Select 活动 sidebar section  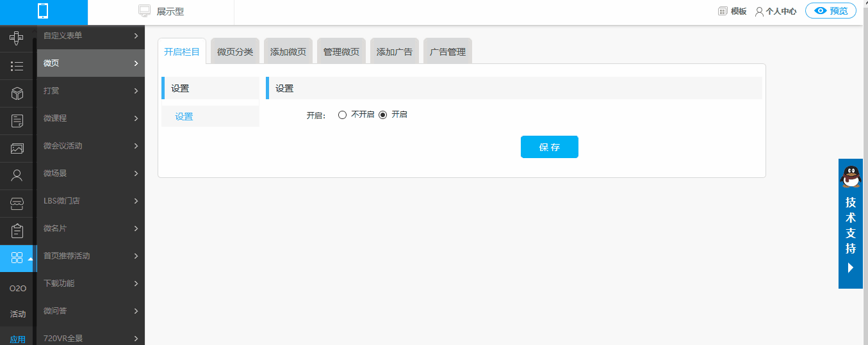[18, 314]
